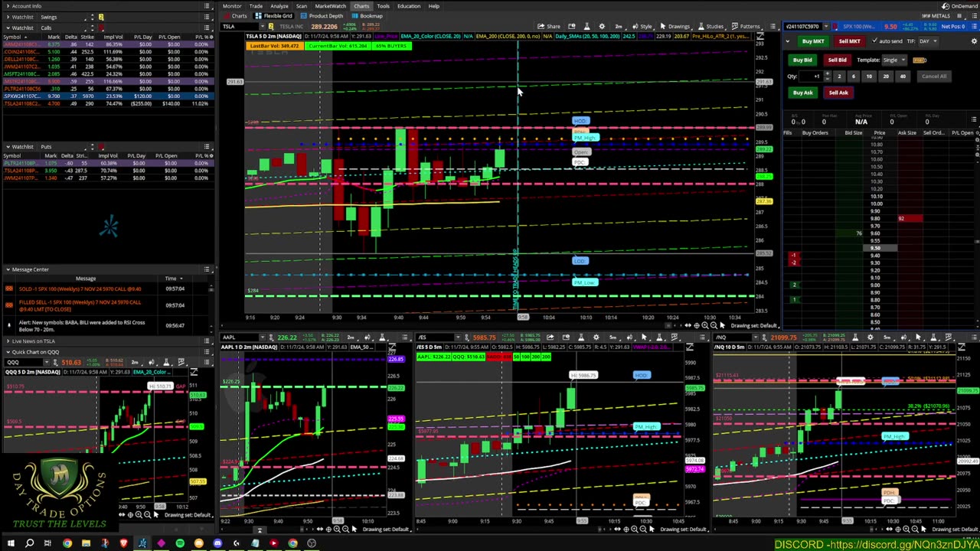Viewport: 980px width, 551px height.
Task: Open Calls watchlist menu icon
Action: (207, 28)
